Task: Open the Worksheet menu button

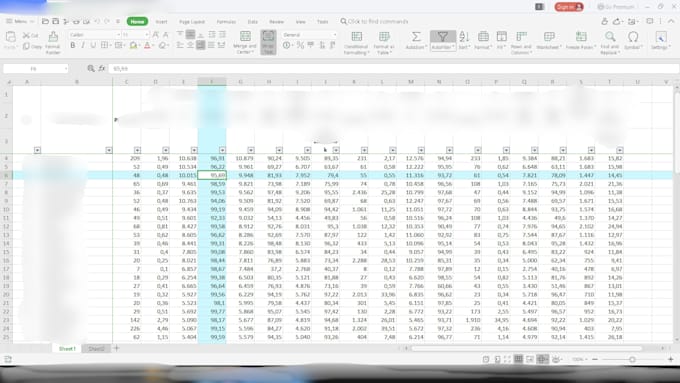Action: click(549, 40)
